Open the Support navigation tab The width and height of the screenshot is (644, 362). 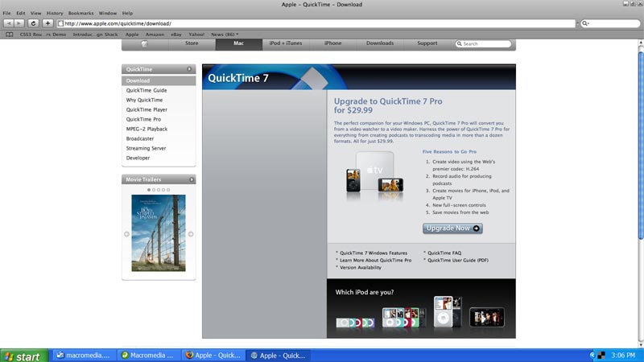[427, 43]
